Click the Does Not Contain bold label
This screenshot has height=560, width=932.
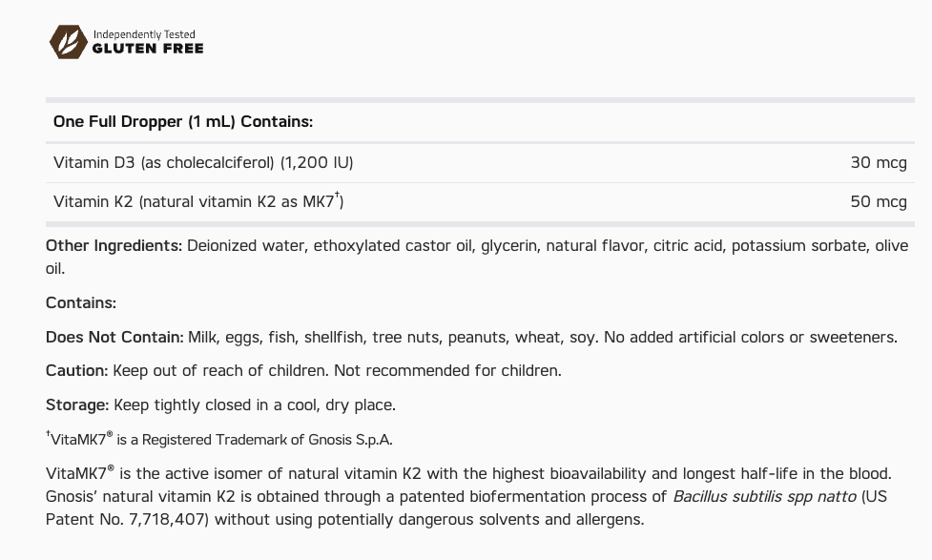(x=114, y=337)
